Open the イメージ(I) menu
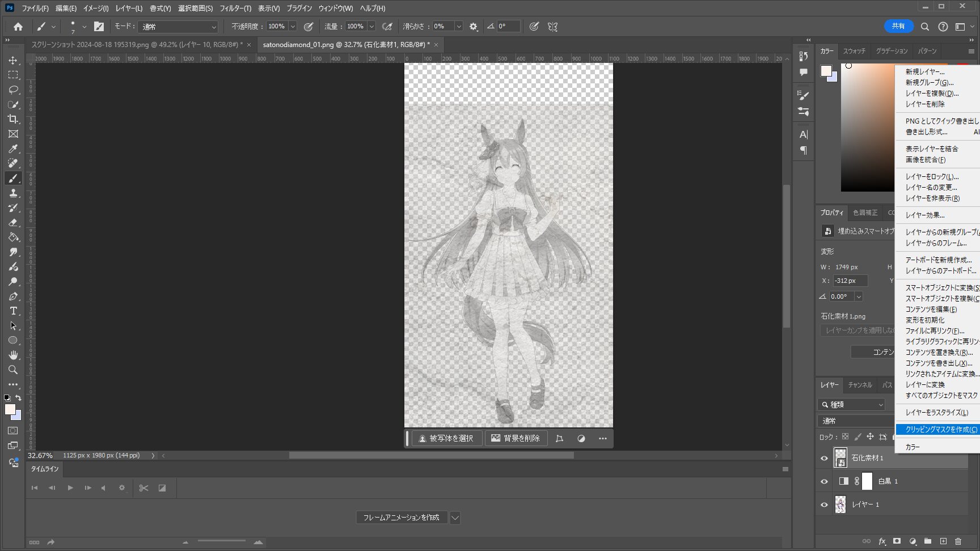This screenshot has width=980, height=551. (96, 9)
